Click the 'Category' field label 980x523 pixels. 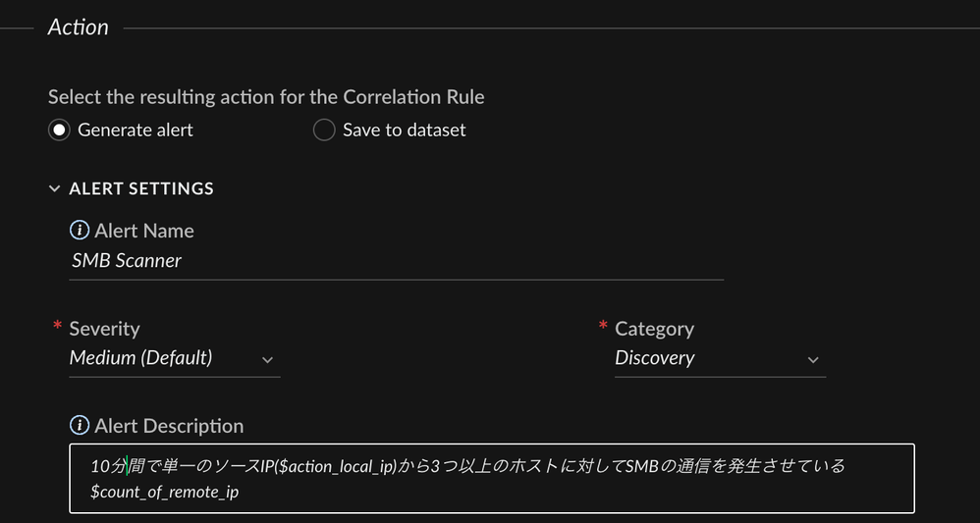tap(654, 329)
